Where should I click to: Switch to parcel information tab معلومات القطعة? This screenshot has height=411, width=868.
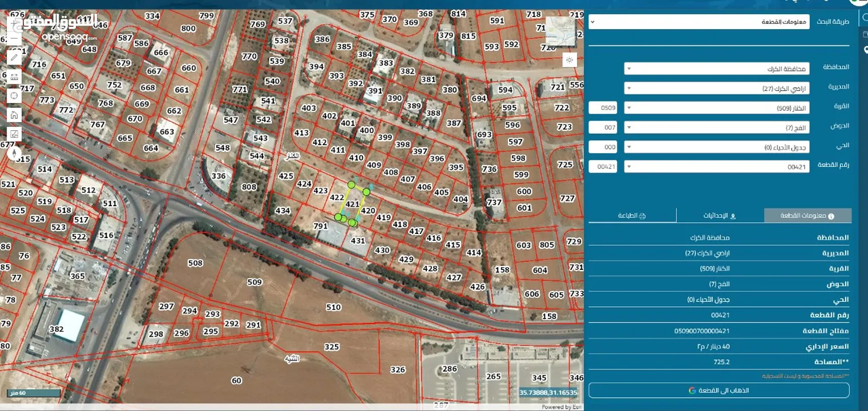pos(808,216)
